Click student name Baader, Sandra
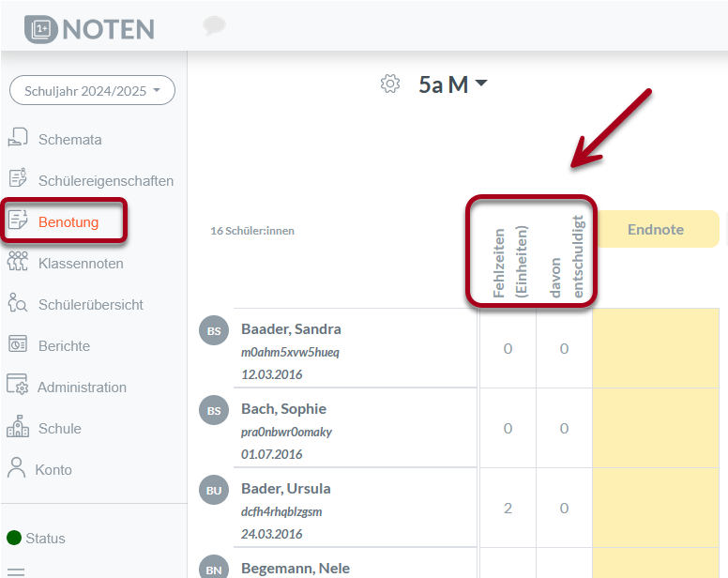 click(x=291, y=329)
